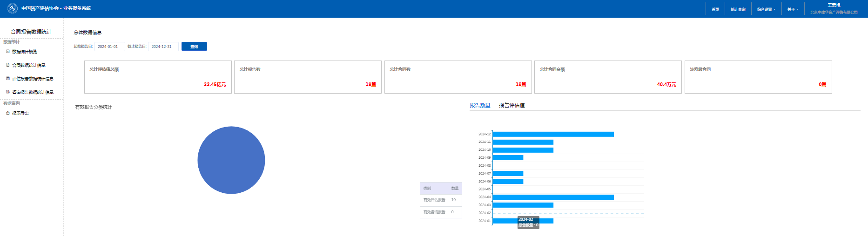The width and height of the screenshot is (868, 237).
Task: Go to 首页 in top navigation
Action: tap(715, 9)
